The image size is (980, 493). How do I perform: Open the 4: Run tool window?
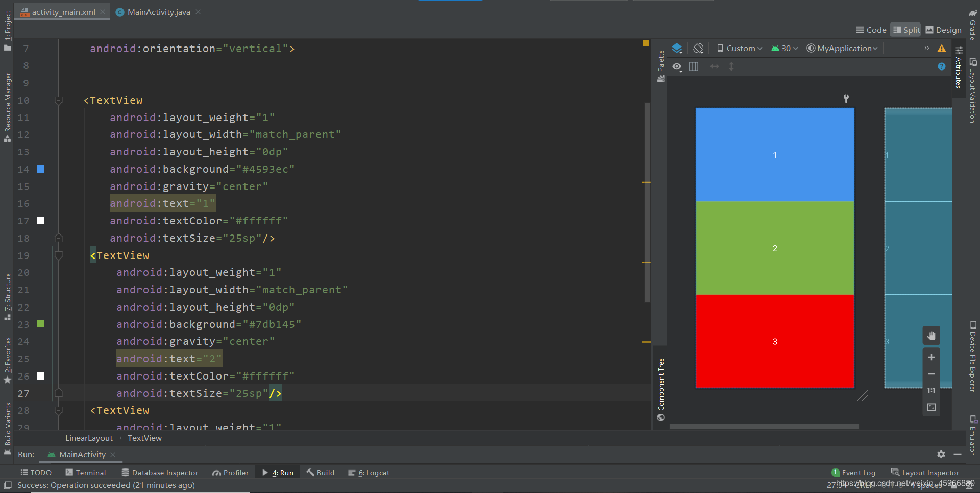278,473
